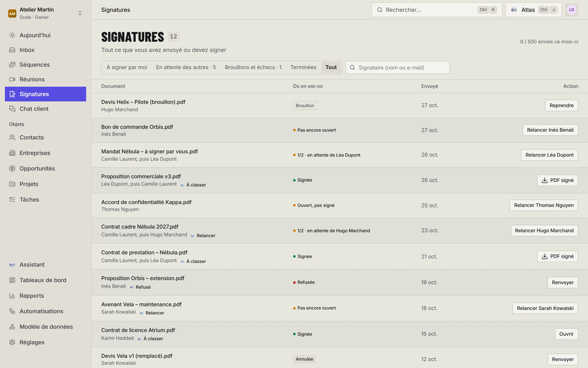The image size is (588, 368).
Task: Click Relancer Léa Dupont button
Action: (549, 155)
